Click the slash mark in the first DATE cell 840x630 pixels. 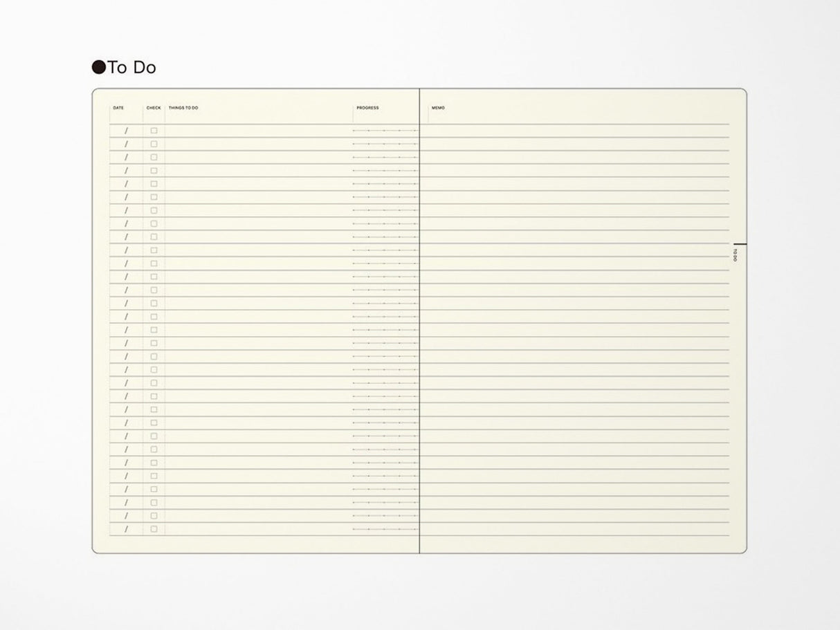pos(127,130)
